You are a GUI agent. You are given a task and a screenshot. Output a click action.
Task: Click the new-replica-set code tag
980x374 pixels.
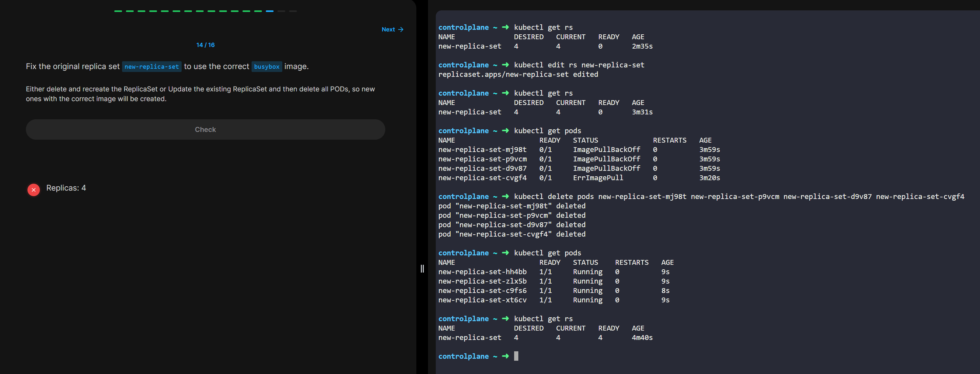pyautogui.click(x=152, y=67)
